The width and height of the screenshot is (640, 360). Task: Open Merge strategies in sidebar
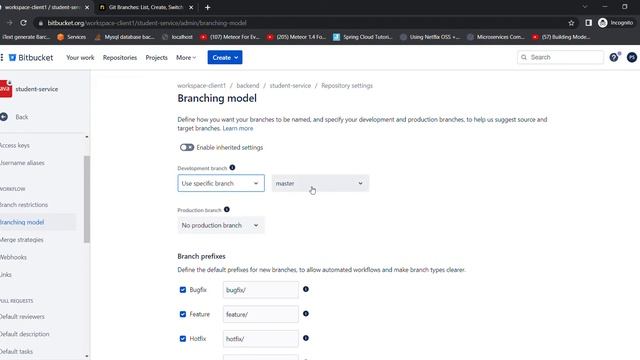(22, 240)
